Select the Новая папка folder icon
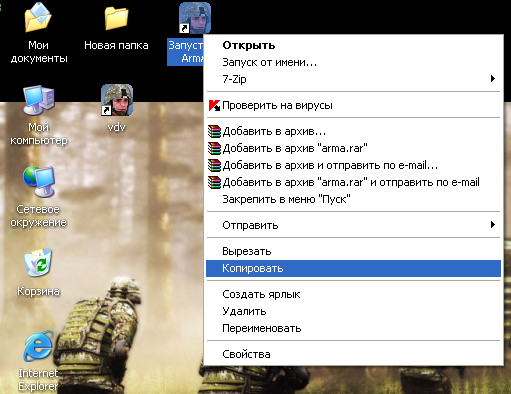This screenshot has height=394, width=511. [x=116, y=19]
